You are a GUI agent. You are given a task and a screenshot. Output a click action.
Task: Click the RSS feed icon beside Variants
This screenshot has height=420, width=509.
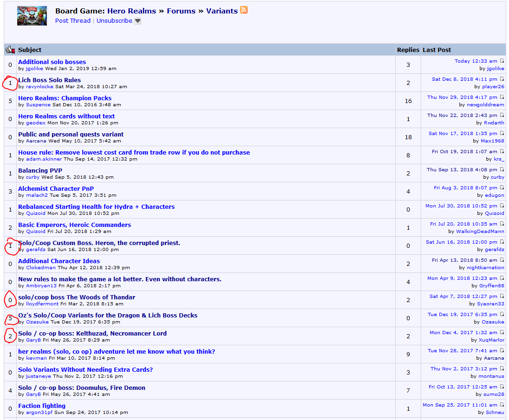244,10
